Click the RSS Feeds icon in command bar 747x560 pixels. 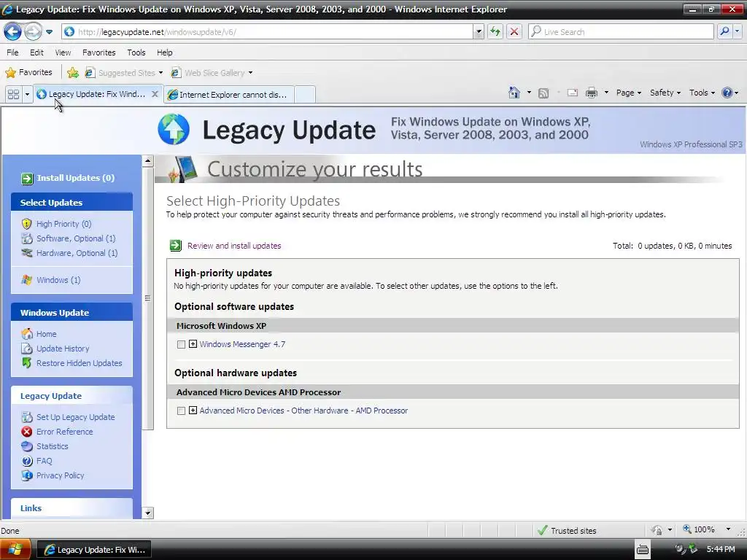tap(543, 93)
